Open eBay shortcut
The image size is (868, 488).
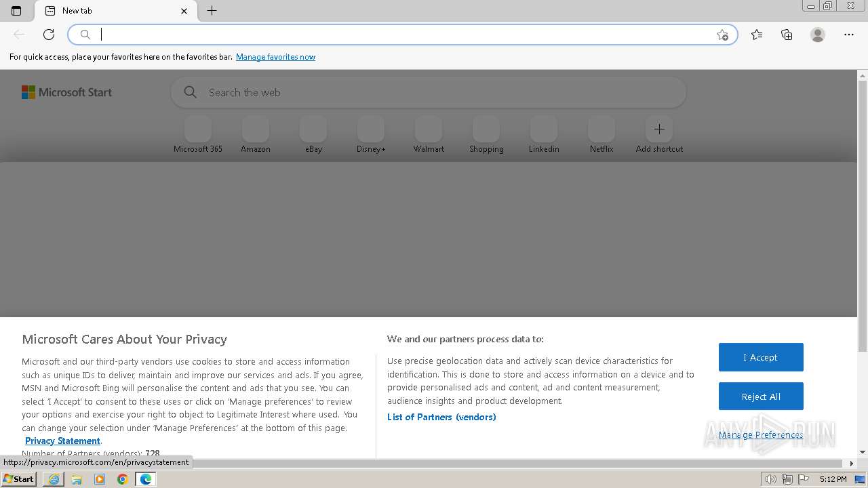(x=313, y=135)
